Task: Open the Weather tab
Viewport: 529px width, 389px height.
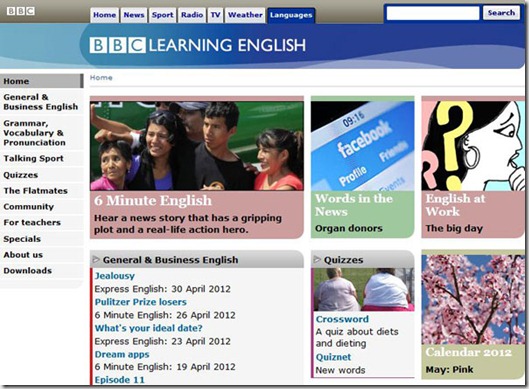Action: click(245, 15)
